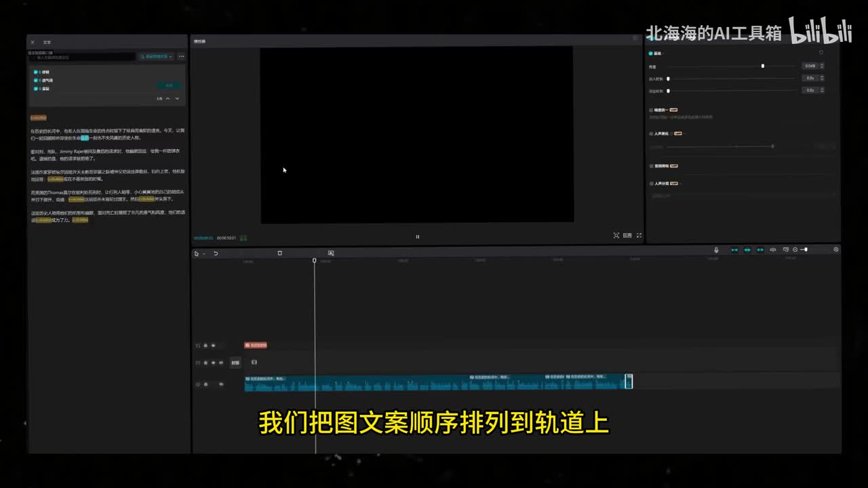Image resolution: width=868 pixels, height=488 pixels.
Task: Enable the 人声美化 VIP checkbox
Action: point(651,134)
